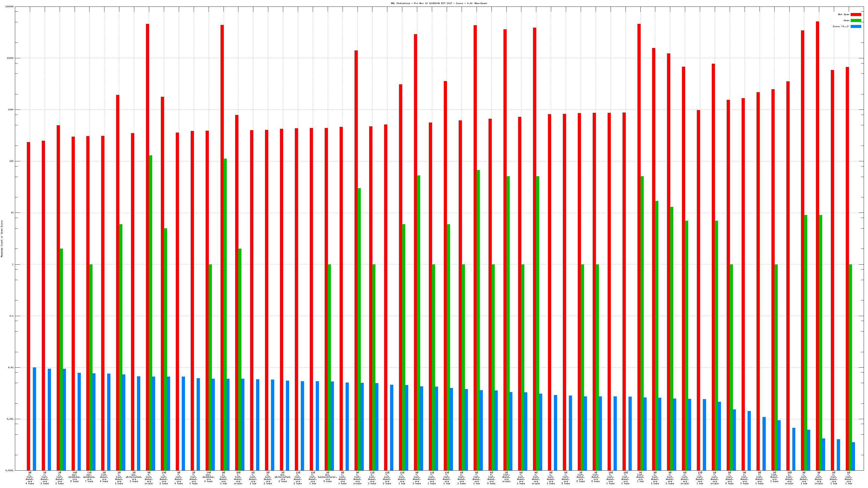Click the 1000 y-axis tick label

(x=11, y=110)
